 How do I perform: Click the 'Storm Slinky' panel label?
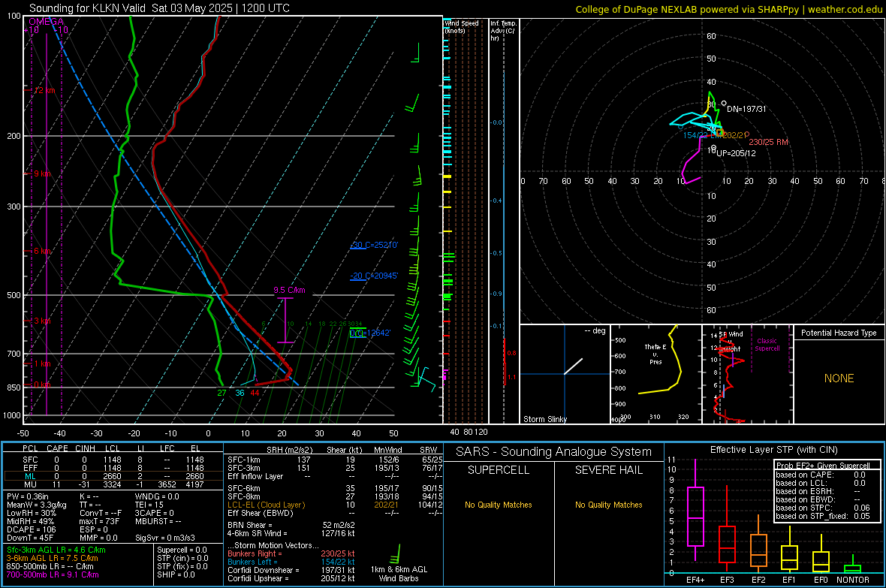[545, 419]
